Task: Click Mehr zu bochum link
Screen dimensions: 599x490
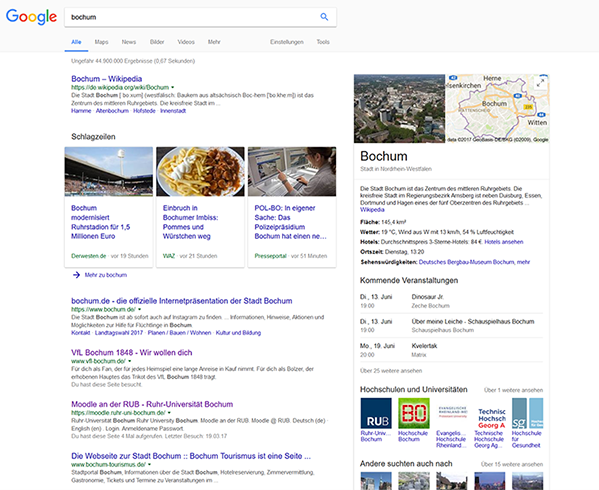Action: pyautogui.click(x=106, y=275)
